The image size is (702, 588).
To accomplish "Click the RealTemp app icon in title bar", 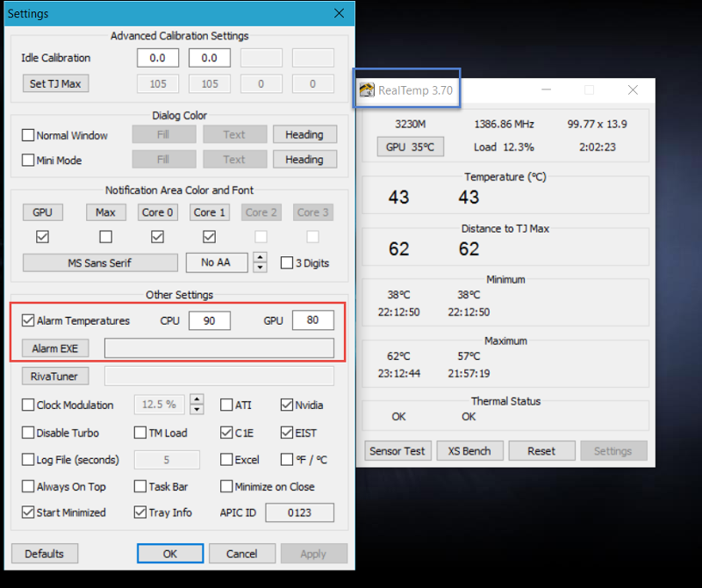I will pyautogui.click(x=367, y=90).
